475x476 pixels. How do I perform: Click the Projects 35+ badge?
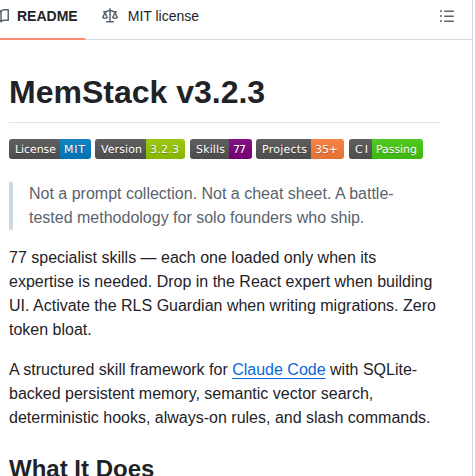[x=300, y=149]
